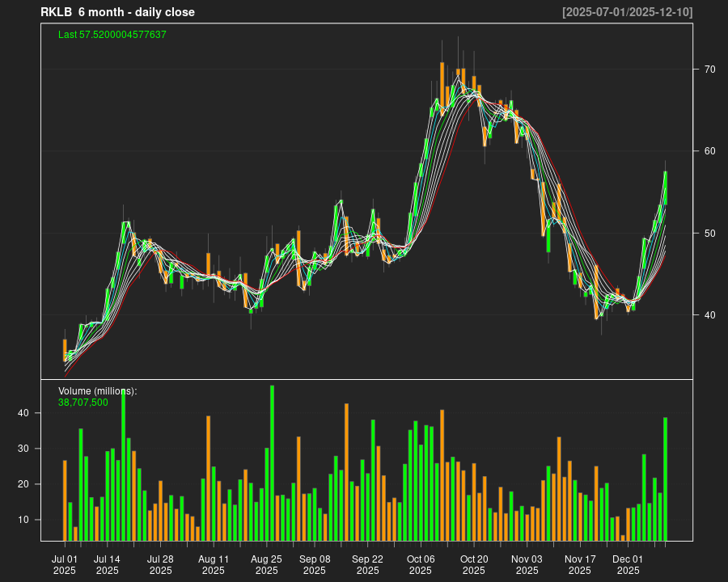Select the Dec 01 2025 date label
The height and width of the screenshot is (582, 728).
coord(628,564)
